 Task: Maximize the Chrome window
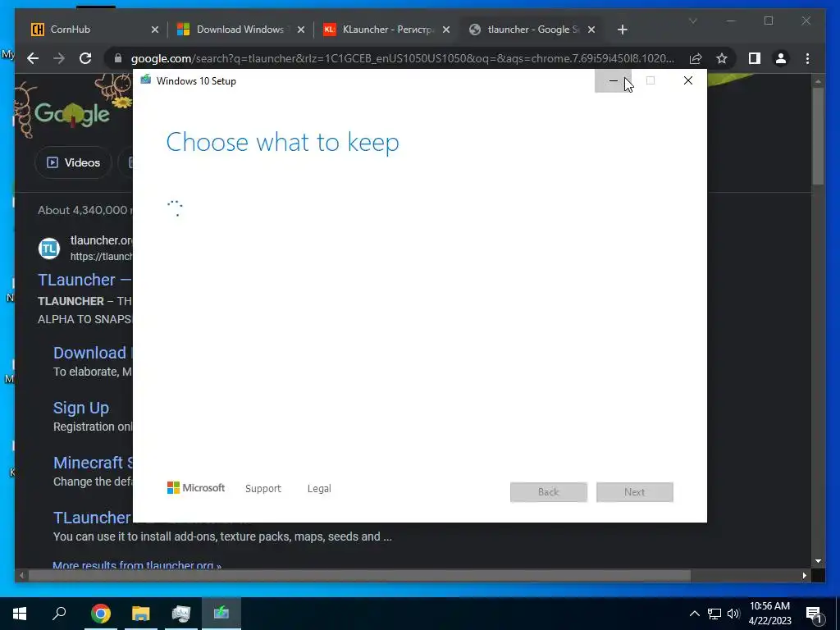(x=768, y=21)
